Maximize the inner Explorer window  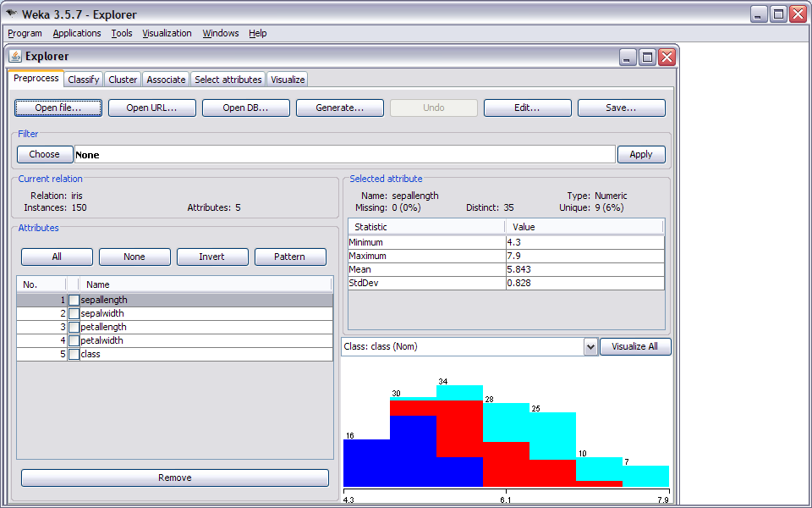(647, 57)
